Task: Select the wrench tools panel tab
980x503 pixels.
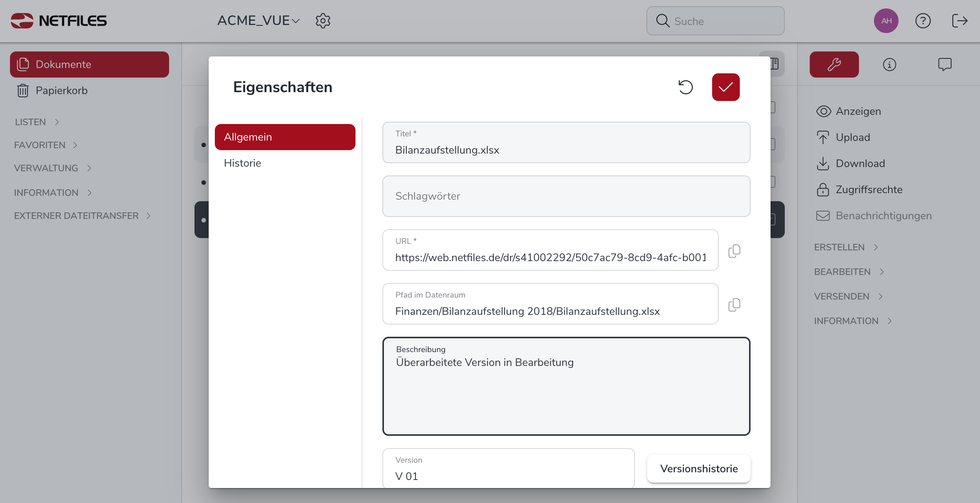Action: (x=834, y=65)
